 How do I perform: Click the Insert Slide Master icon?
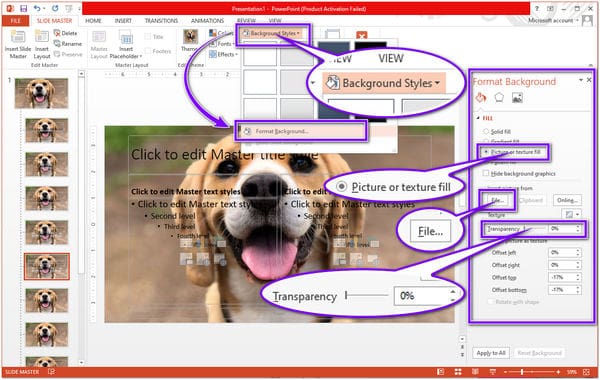(18, 37)
